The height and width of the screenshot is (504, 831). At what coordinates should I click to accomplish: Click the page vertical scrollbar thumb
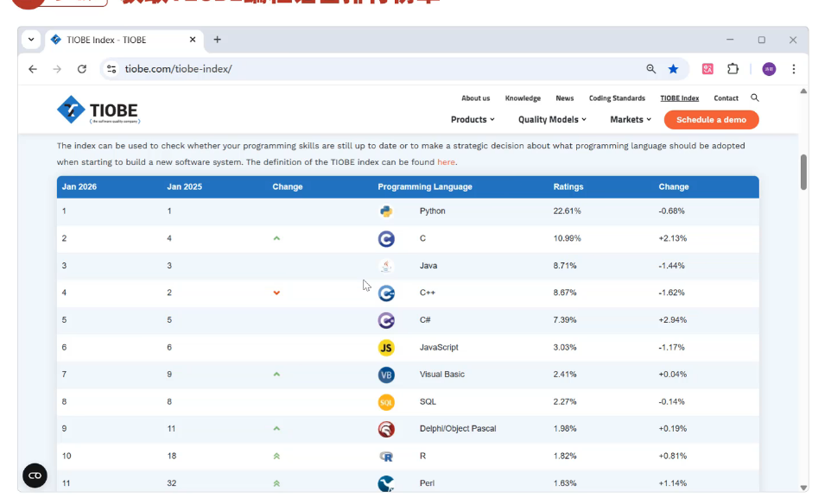click(803, 172)
